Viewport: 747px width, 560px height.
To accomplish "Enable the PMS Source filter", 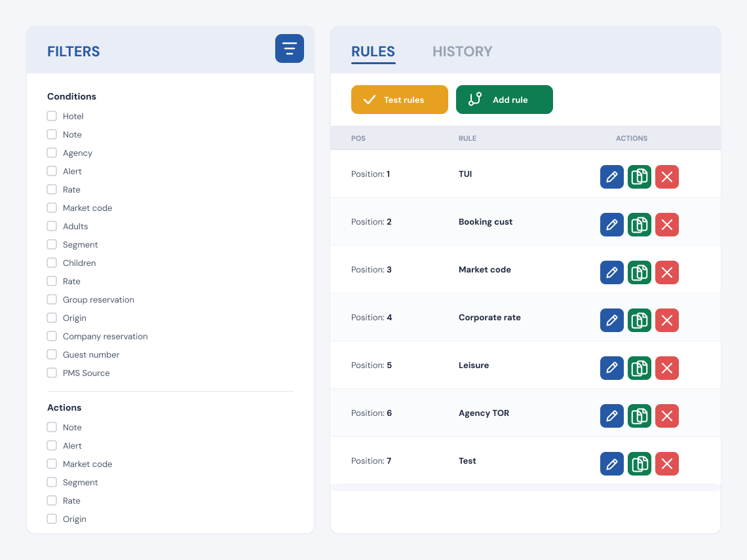I will coord(52,373).
